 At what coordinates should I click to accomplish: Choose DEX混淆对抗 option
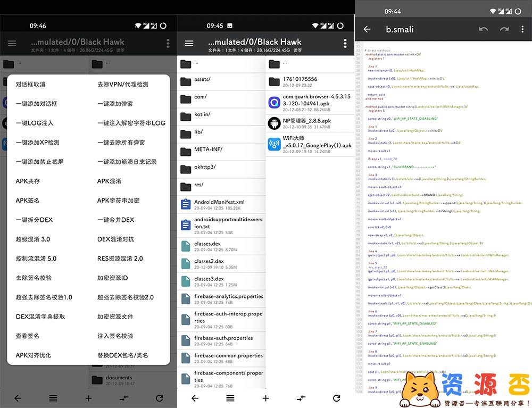click(x=115, y=239)
